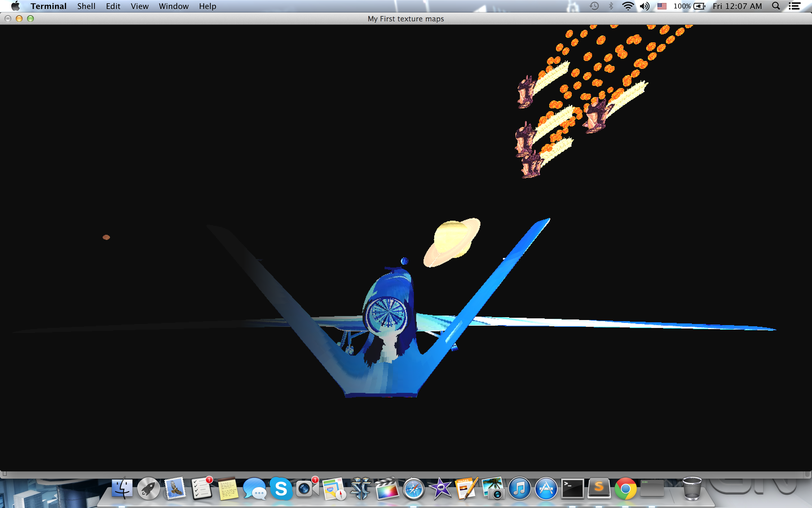This screenshot has width=812, height=508.
Task: Open Final Cut Pro clapperboard icon
Action: click(387, 489)
